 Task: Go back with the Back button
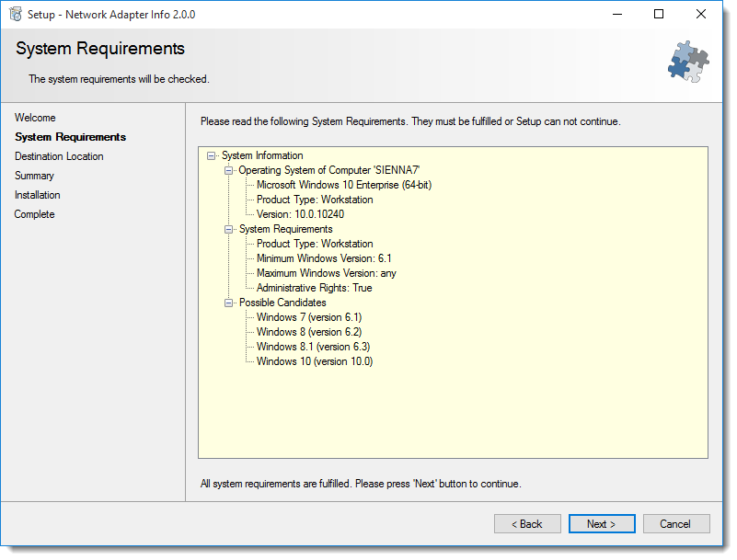pyautogui.click(x=527, y=524)
